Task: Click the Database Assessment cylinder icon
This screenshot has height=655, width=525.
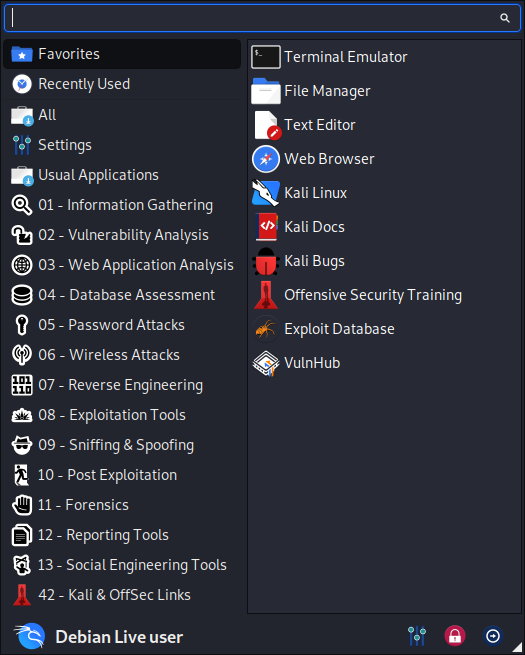Action: tap(22, 295)
